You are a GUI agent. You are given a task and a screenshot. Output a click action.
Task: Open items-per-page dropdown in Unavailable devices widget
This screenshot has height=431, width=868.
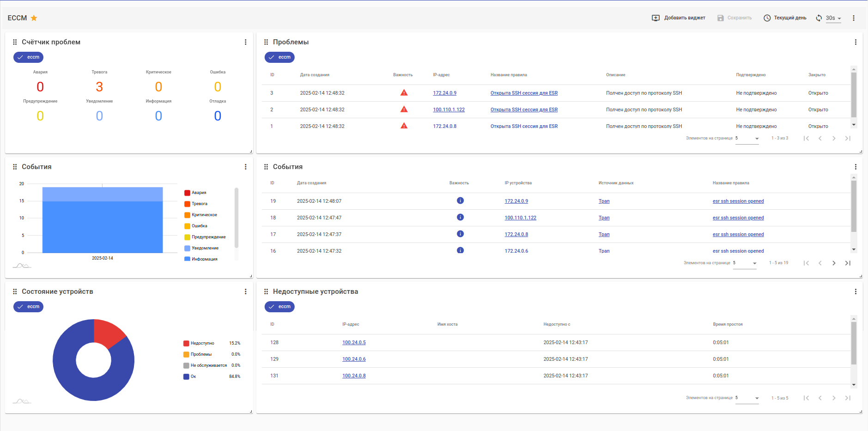(747, 398)
